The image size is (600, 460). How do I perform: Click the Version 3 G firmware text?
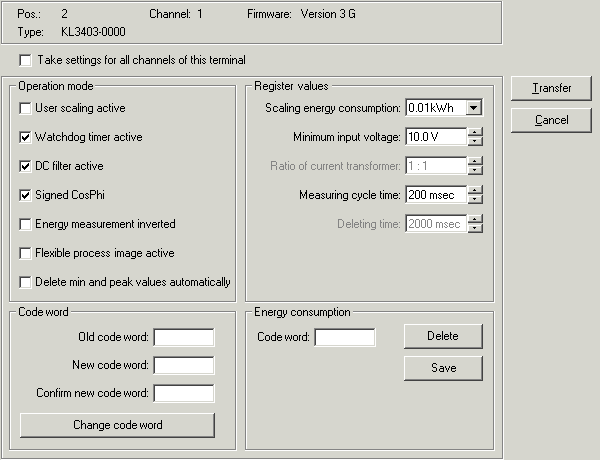[x=328, y=14]
